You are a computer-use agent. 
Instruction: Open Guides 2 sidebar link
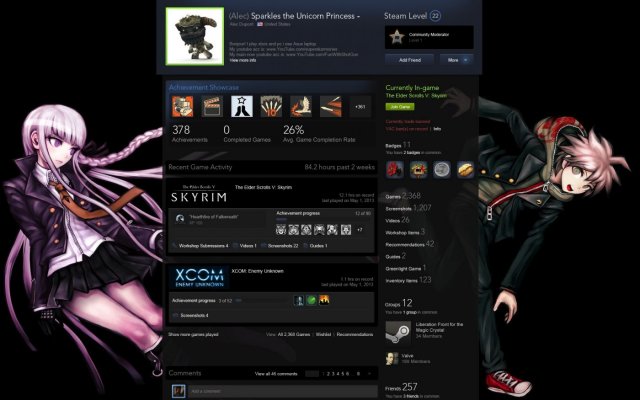pyautogui.click(x=396, y=256)
